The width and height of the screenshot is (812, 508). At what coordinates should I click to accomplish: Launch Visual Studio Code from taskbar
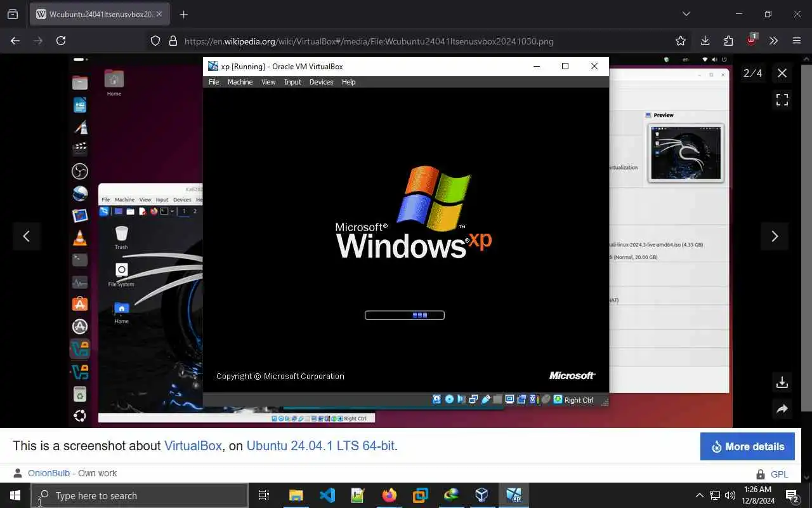coord(327,495)
